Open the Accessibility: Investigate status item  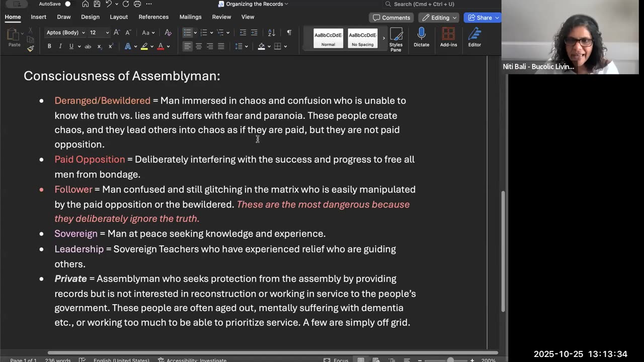pos(192,360)
